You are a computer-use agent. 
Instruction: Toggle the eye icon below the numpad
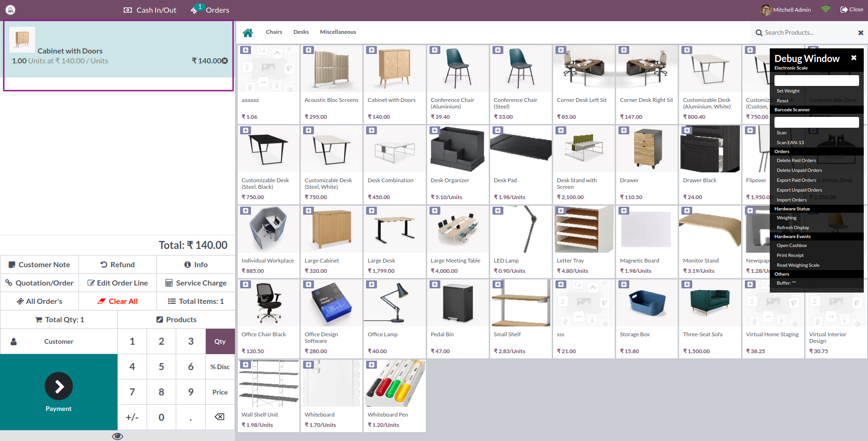tap(117, 436)
